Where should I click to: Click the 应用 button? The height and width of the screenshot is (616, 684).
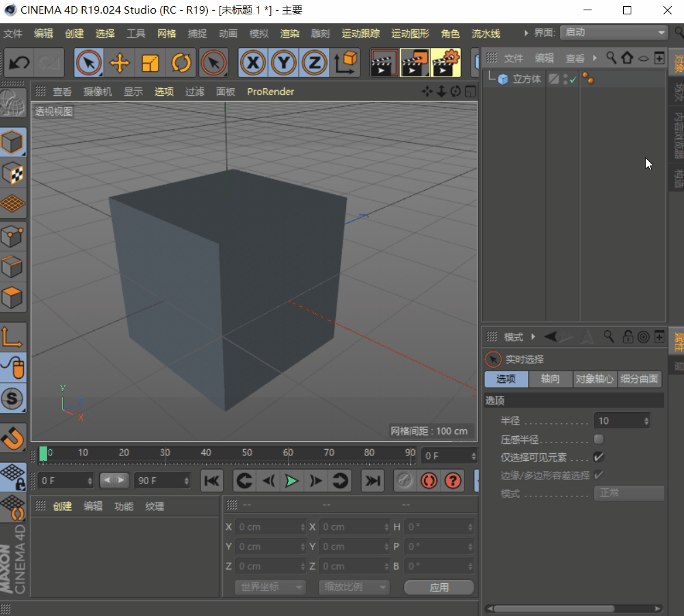click(x=439, y=587)
